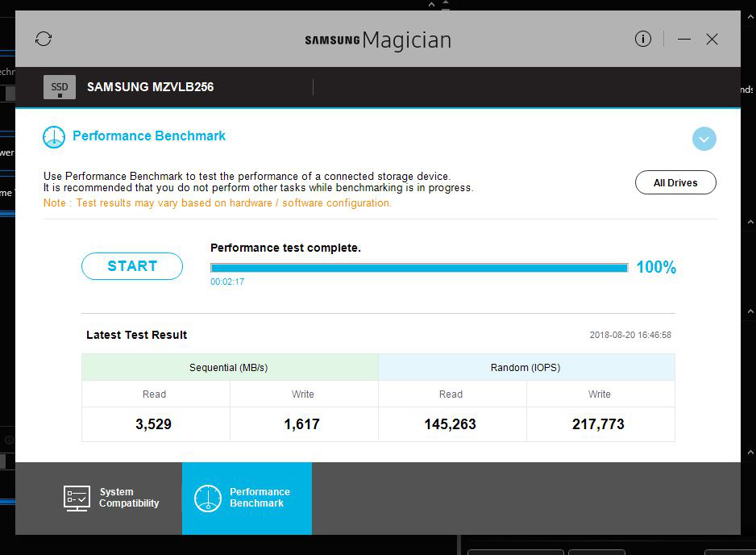Image resolution: width=756 pixels, height=555 pixels.
Task: Open the information icon in the header
Action: [642, 39]
